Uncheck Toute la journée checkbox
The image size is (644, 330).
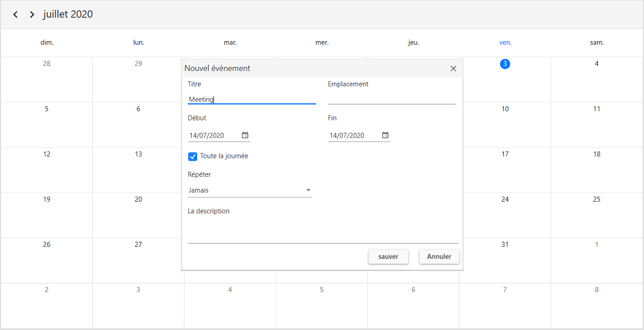click(193, 157)
